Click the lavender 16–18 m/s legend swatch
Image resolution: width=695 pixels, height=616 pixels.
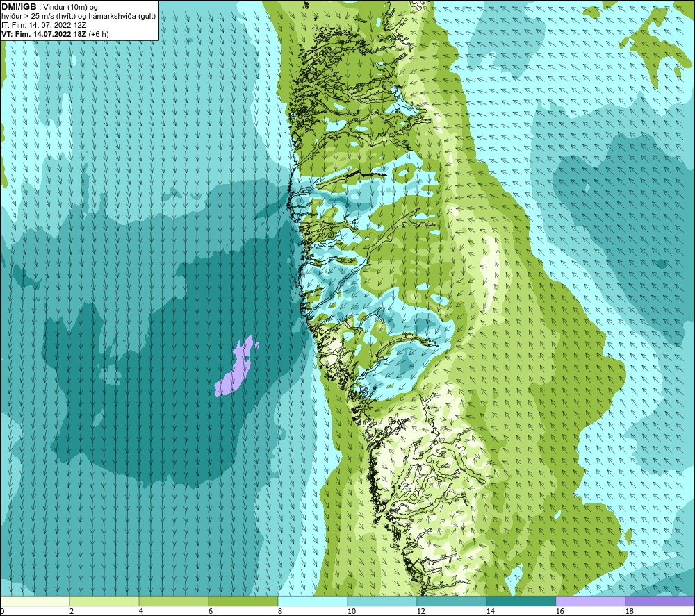[x=590, y=601]
